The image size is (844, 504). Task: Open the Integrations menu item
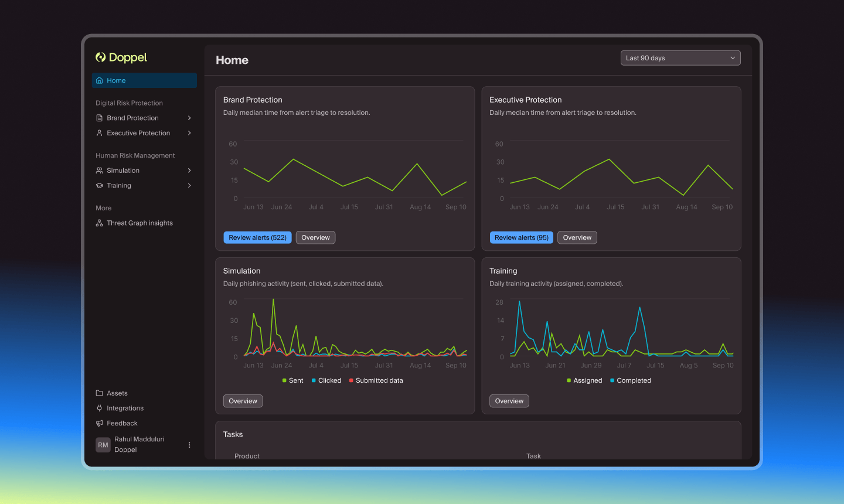[144, 408]
